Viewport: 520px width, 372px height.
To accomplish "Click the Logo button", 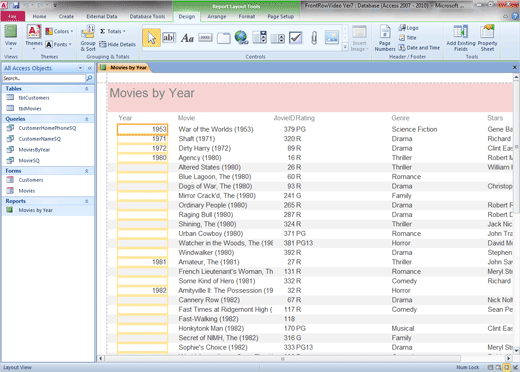I will (409, 28).
